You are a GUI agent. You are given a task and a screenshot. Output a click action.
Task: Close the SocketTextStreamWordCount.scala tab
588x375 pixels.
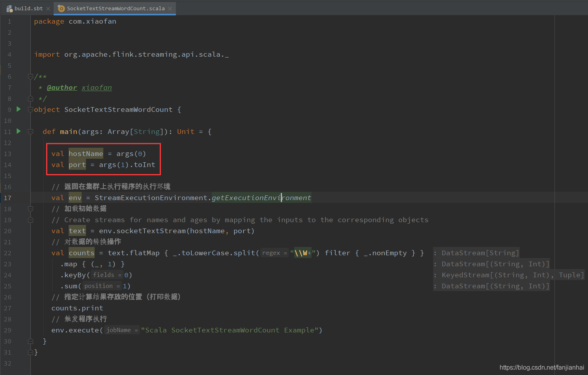(170, 9)
